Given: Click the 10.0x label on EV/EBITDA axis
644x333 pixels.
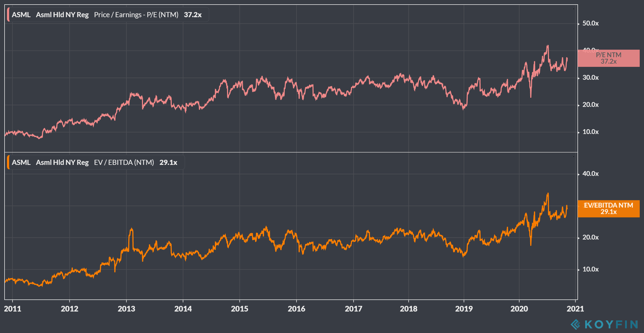Looking at the screenshot, I should 590,269.
